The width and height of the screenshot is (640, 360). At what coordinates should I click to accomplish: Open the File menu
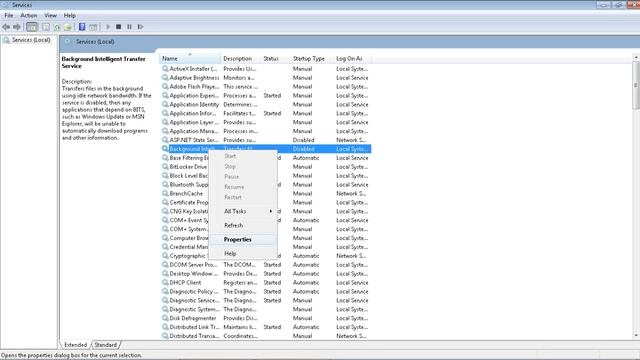click(9, 16)
